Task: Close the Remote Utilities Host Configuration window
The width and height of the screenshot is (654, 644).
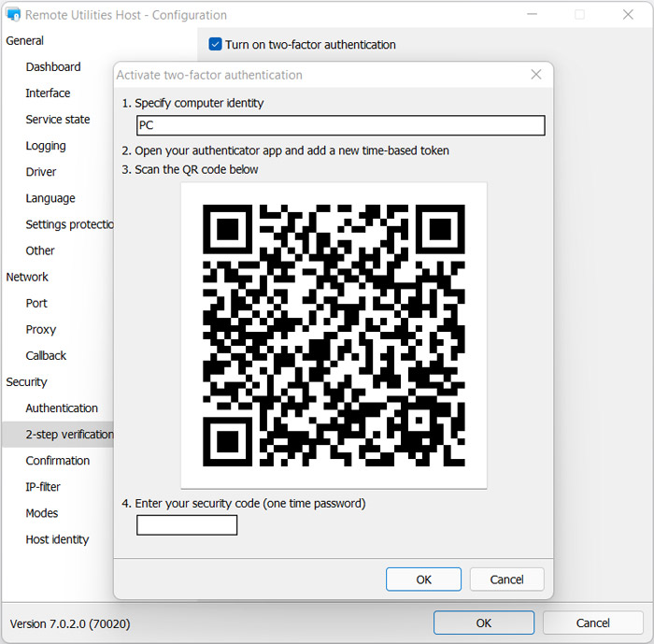Action: coord(628,15)
